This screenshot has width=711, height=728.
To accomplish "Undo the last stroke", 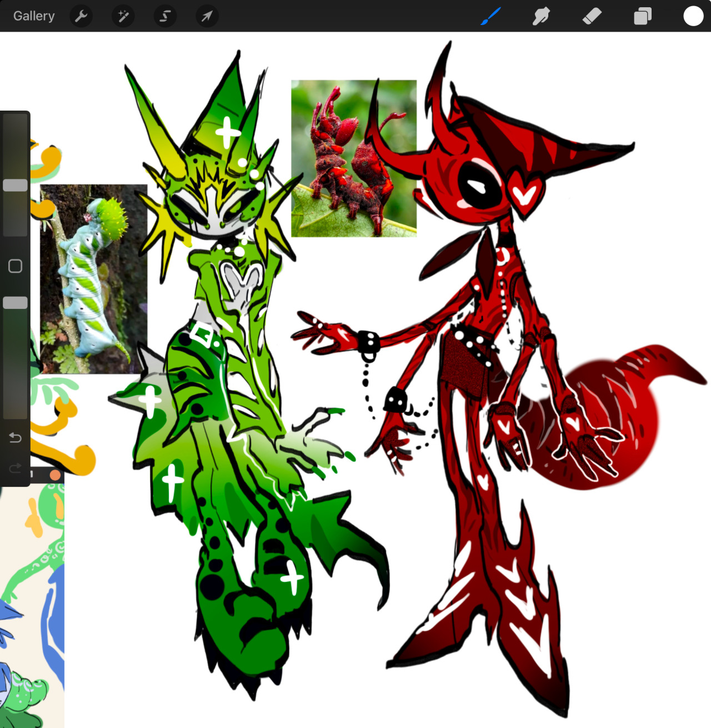I will (x=15, y=438).
